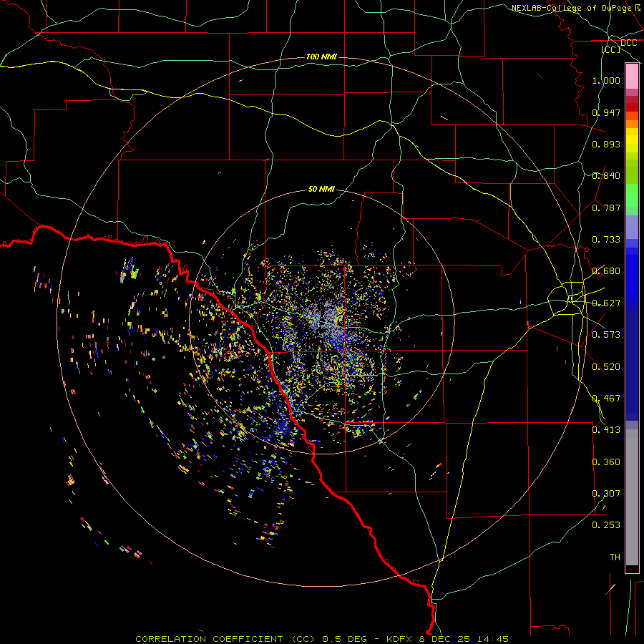This screenshot has height=644, width=644.
Task: Click the 1.000 value on color scale
Action: pyautogui.click(x=606, y=80)
